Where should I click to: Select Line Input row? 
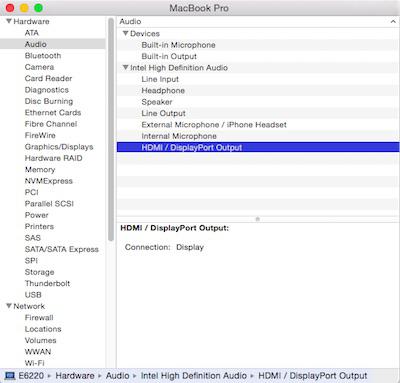[258, 79]
